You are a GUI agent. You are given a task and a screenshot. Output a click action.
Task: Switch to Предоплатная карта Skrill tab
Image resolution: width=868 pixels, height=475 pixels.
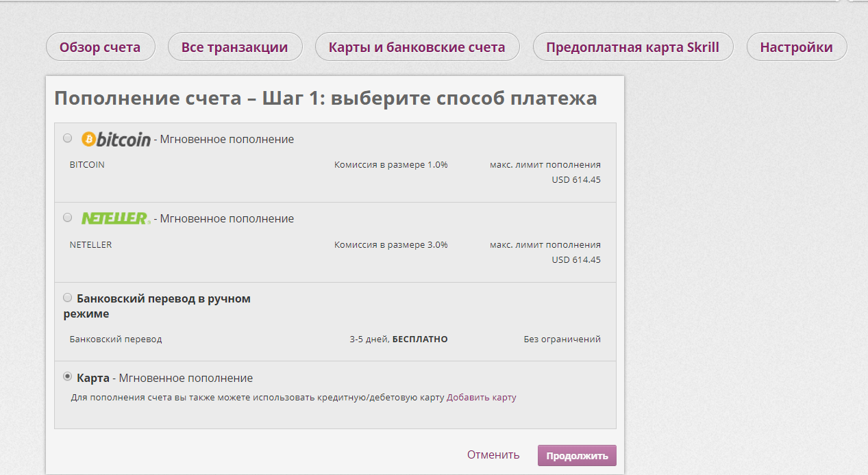[x=632, y=47]
